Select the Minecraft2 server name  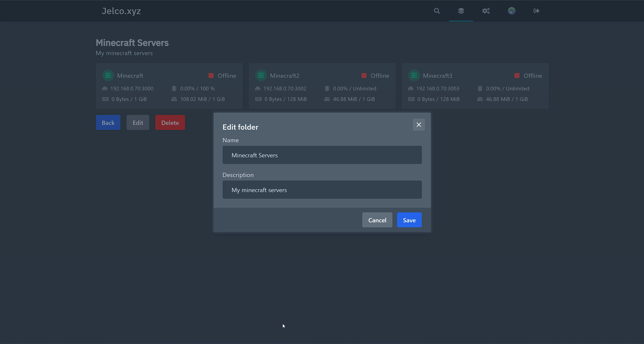[x=285, y=76]
